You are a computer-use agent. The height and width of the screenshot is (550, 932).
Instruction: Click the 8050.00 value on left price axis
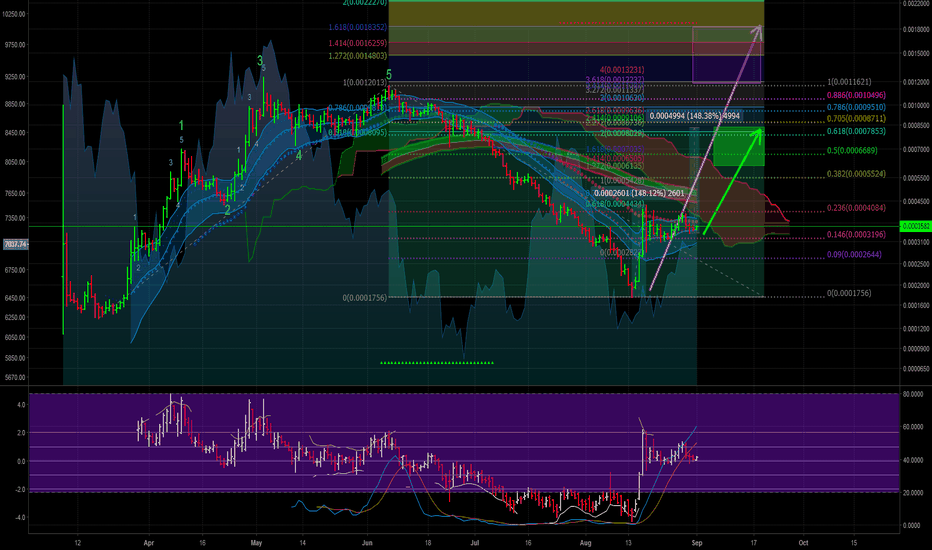tap(15, 162)
